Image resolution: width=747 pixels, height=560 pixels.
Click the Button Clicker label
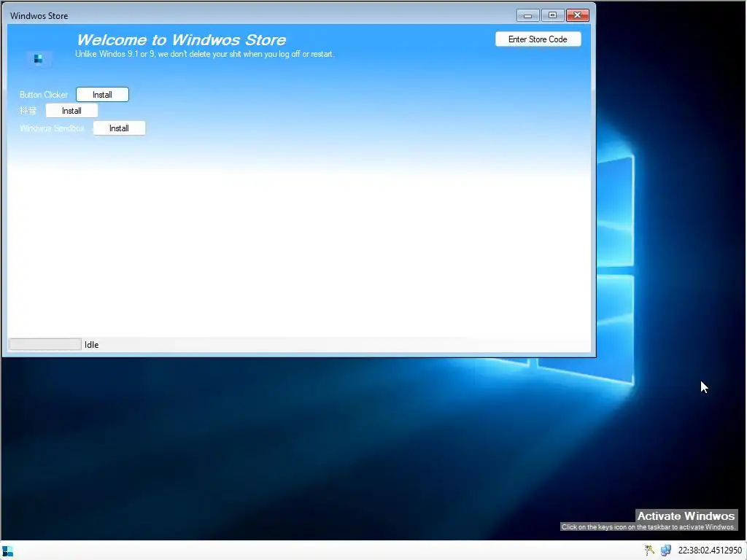coord(44,95)
